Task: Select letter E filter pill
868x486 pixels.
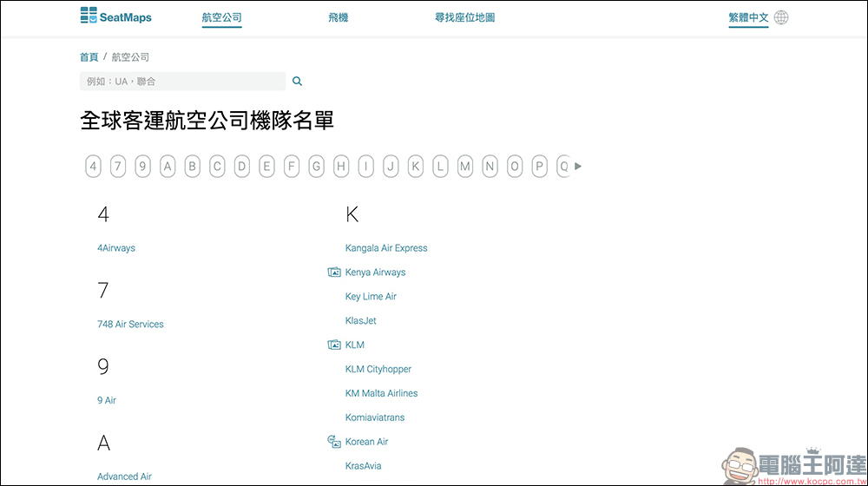Action: pos(266,166)
